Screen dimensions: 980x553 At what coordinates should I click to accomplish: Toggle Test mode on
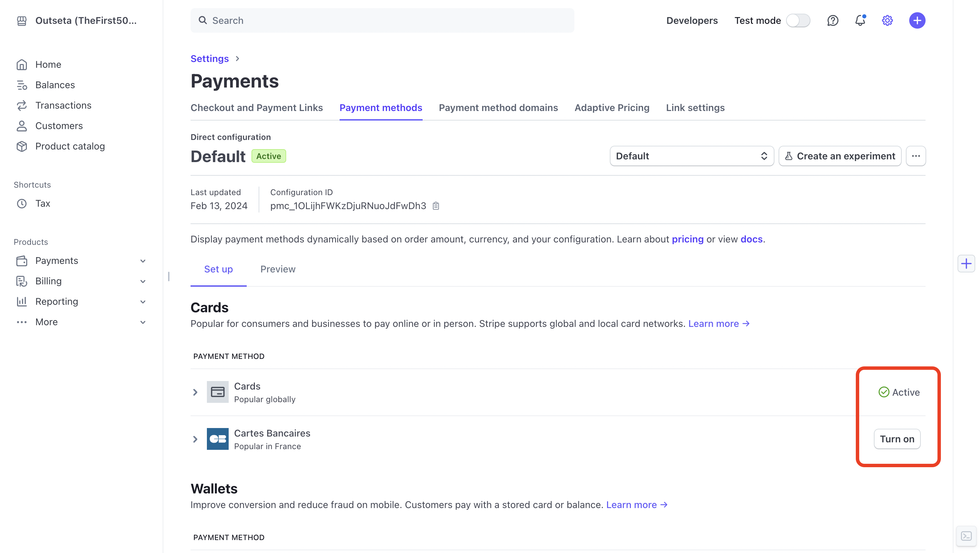pos(798,20)
